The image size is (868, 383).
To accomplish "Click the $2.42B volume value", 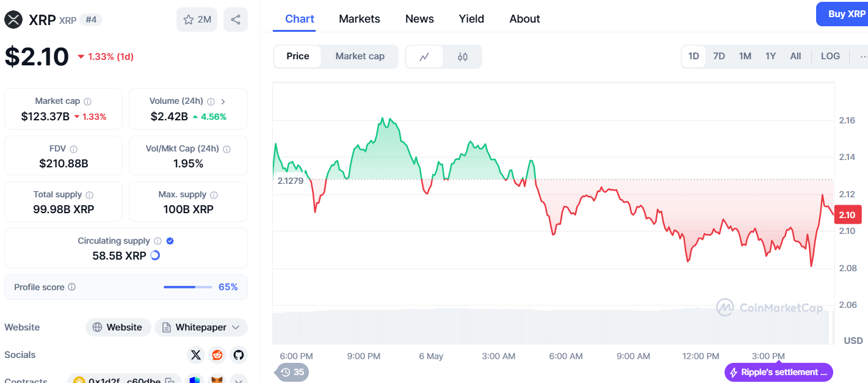I will tap(169, 117).
